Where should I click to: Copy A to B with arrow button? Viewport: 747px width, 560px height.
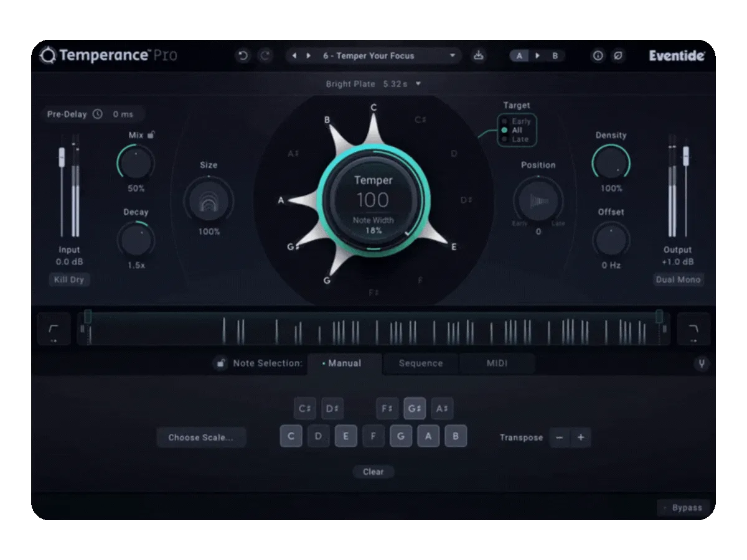pos(537,56)
